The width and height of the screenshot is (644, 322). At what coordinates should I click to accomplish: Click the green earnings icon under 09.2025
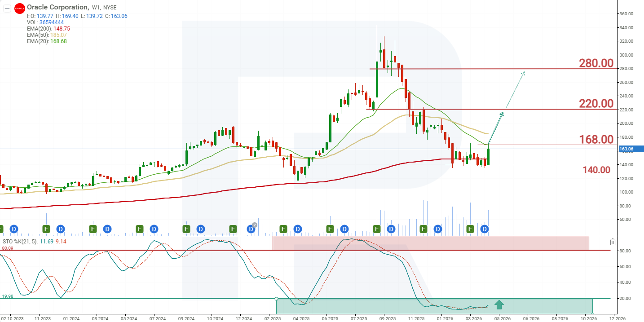[377, 229]
